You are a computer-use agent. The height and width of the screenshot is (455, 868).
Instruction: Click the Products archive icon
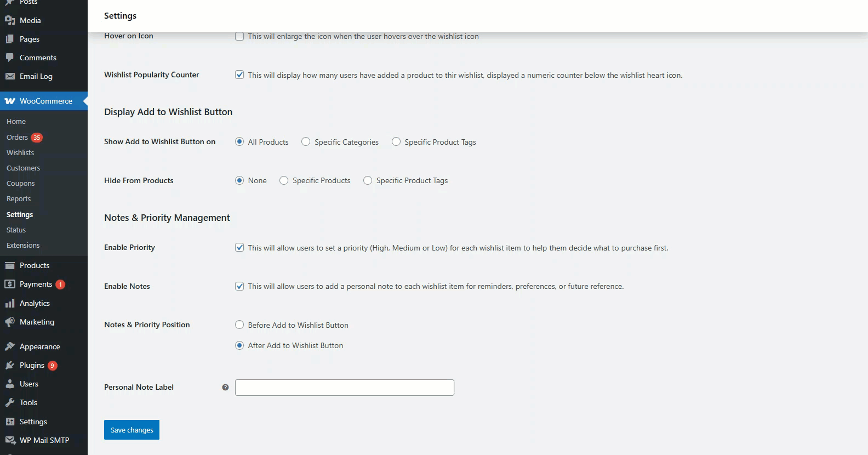(x=10, y=265)
